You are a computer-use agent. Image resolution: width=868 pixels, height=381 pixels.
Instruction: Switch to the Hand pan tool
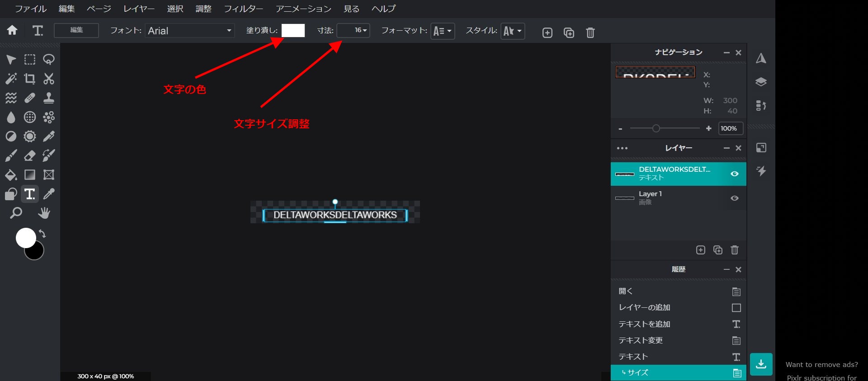coord(44,213)
